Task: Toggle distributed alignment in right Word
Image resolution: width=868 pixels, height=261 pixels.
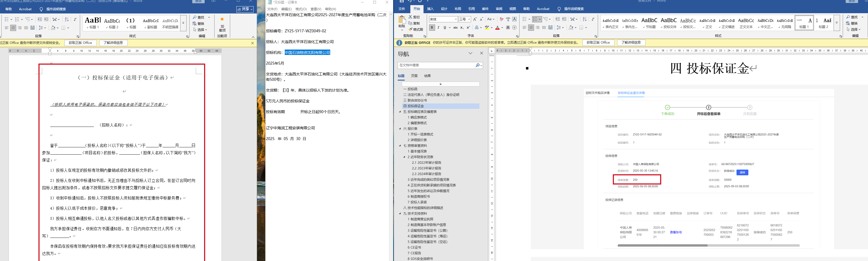Action: (x=550, y=28)
